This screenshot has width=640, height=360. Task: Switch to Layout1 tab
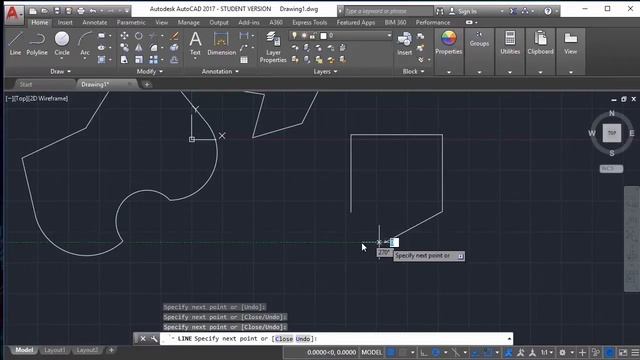55,350
